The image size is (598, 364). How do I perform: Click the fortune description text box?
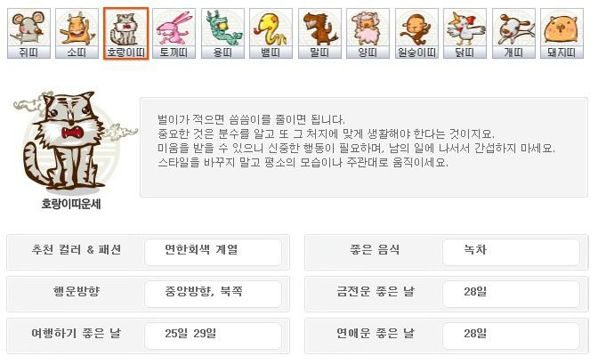[364, 147]
